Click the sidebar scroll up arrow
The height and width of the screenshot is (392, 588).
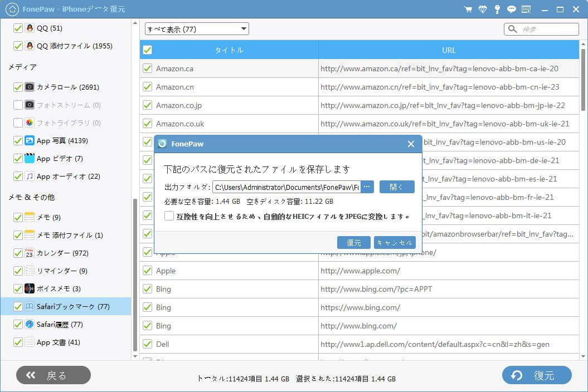135,23
